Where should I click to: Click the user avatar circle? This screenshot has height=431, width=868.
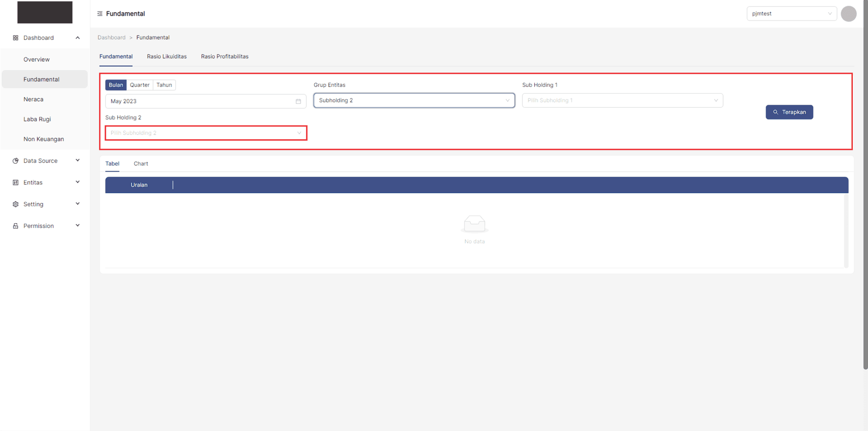coord(848,14)
